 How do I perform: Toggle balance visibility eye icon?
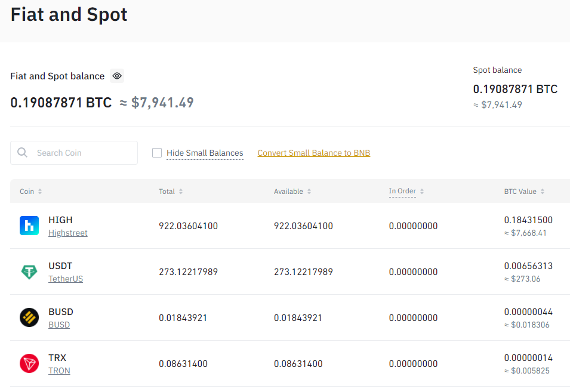[x=117, y=76]
